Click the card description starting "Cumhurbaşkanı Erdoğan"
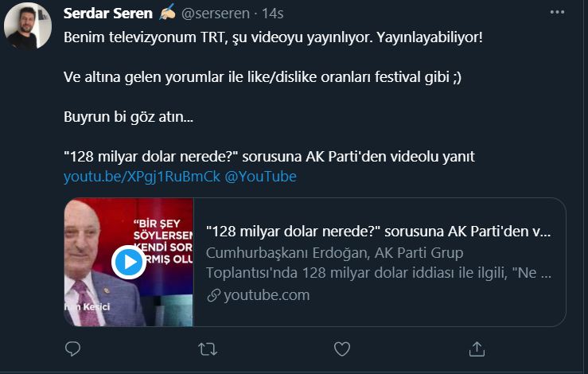The image size is (588, 374). click(378, 263)
